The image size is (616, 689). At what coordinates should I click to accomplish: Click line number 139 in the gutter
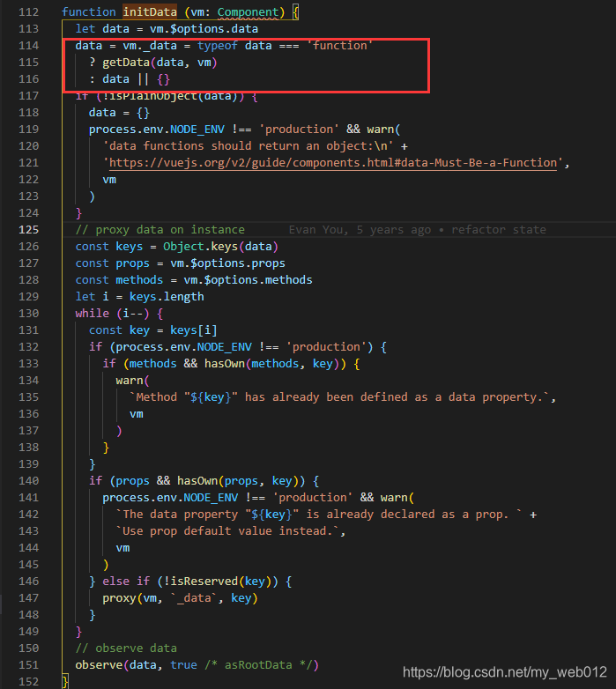pos(28,464)
